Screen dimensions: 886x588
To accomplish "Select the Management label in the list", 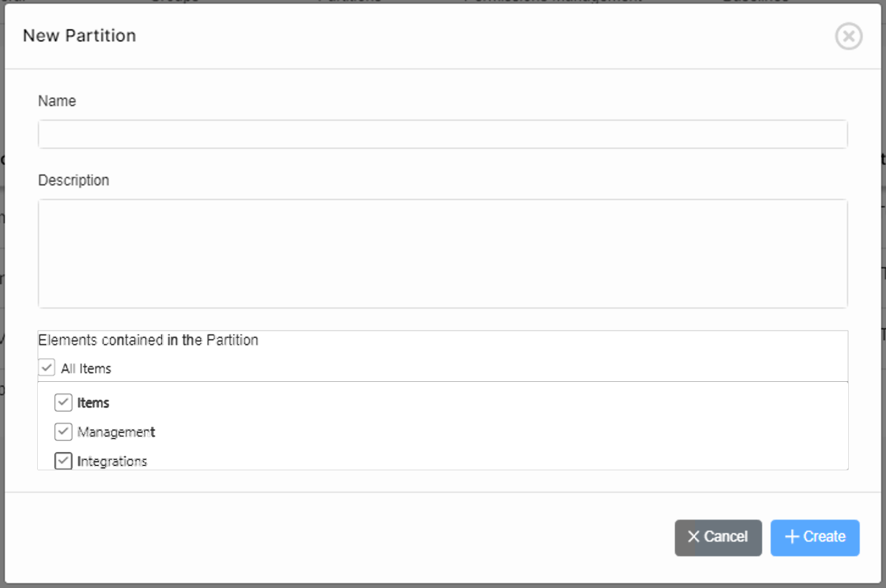I will pos(116,432).
